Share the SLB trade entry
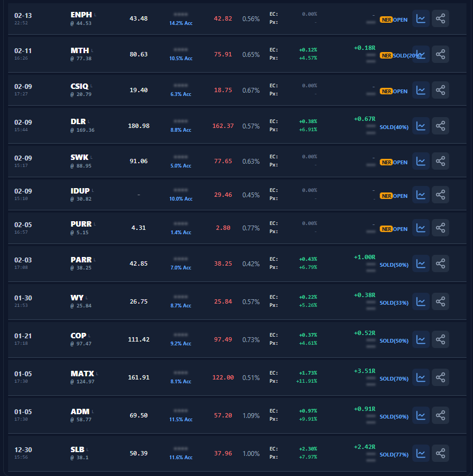Viewport: 473px width, 476px height. (440, 453)
